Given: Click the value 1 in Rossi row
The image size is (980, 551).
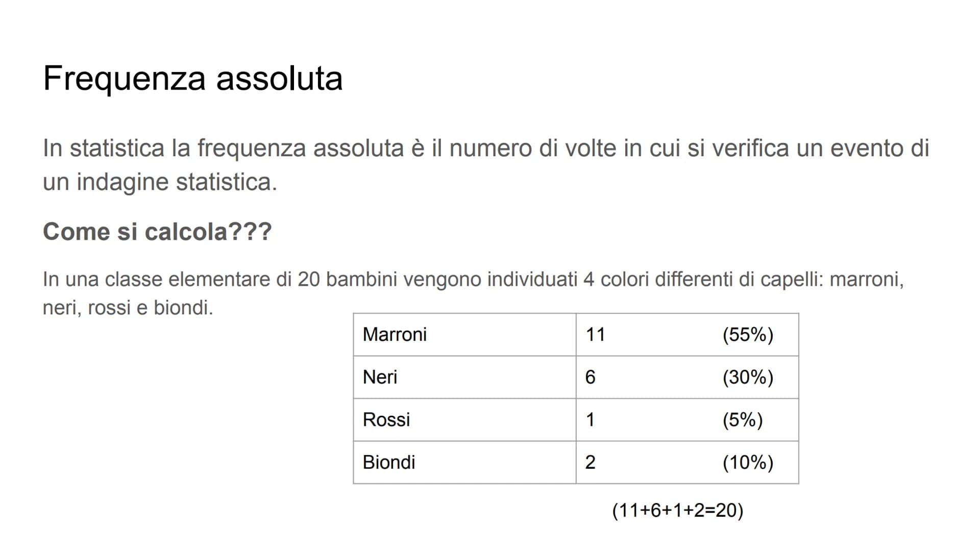Looking at the screenshot, I should tap(590, 419).
